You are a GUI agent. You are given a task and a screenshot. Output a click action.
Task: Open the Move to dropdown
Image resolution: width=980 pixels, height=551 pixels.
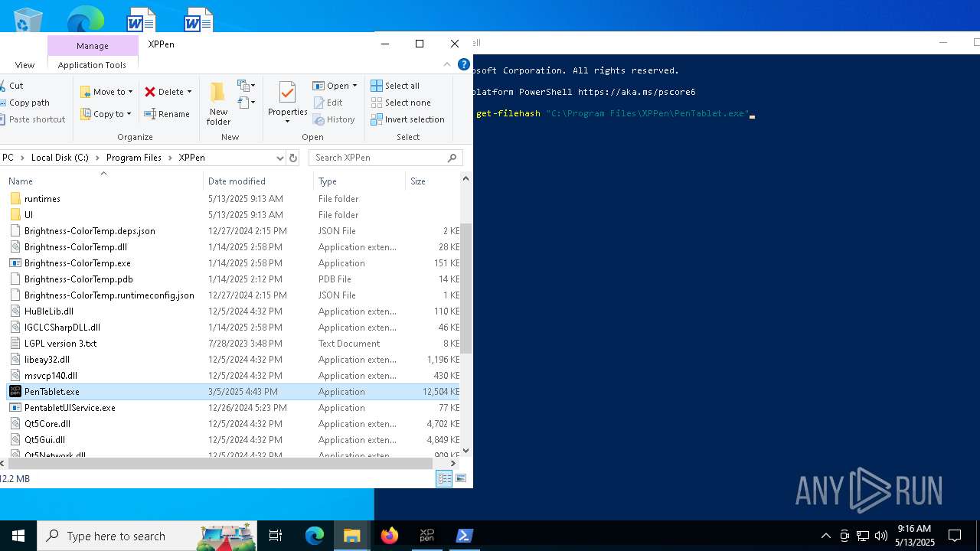[106, 92]
